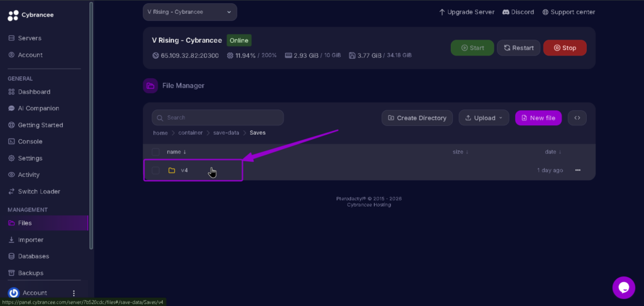Click the file Search field
The width and height of the screenshot is (644, 306).
tap(218, 118)
